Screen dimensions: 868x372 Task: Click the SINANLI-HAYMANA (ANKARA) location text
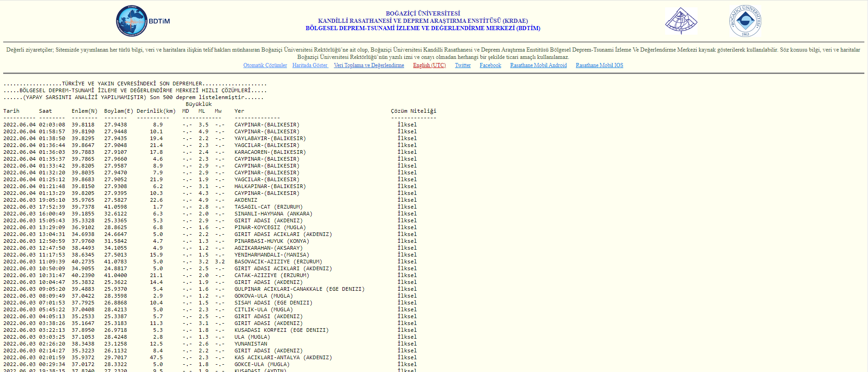pos(273,214)
